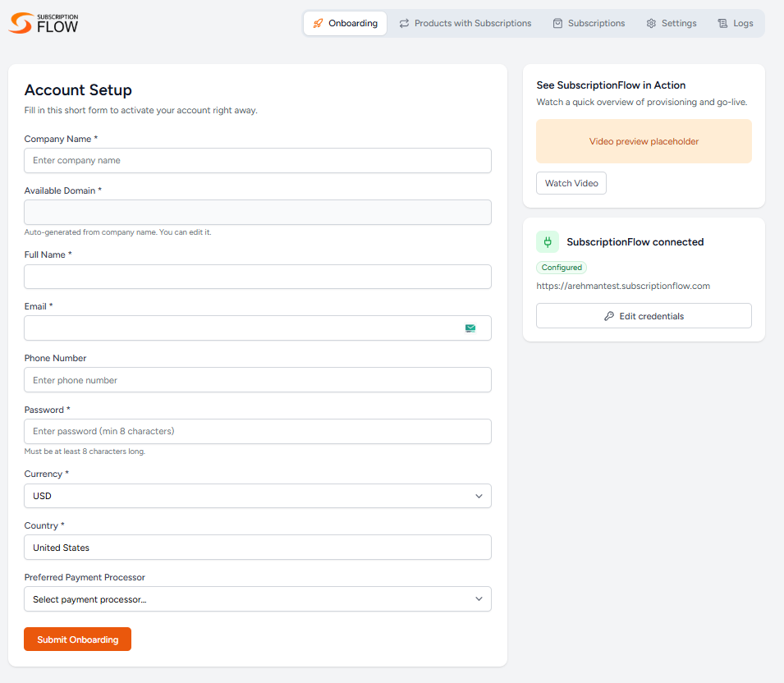
Task: Click the rocket icon in Onboarding tab
Action: [318, 24]
